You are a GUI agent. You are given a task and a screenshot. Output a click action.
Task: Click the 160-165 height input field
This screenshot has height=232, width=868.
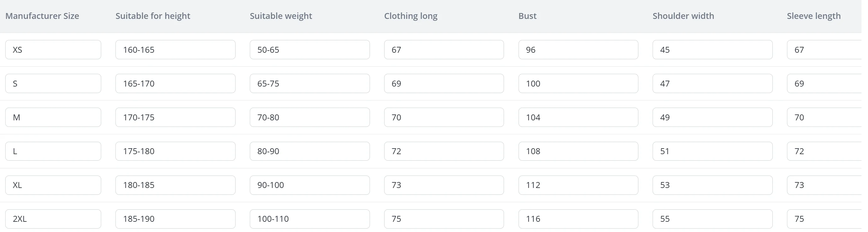click(x=175, y=50)
